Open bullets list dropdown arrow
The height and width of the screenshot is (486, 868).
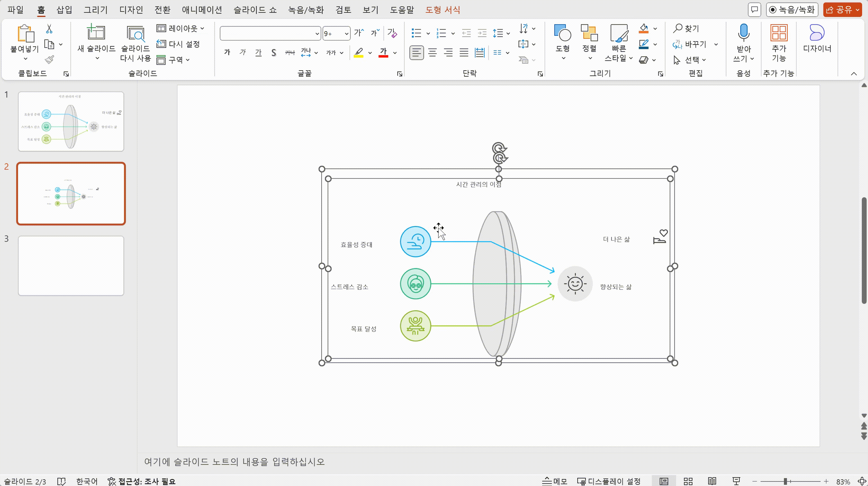428,33
